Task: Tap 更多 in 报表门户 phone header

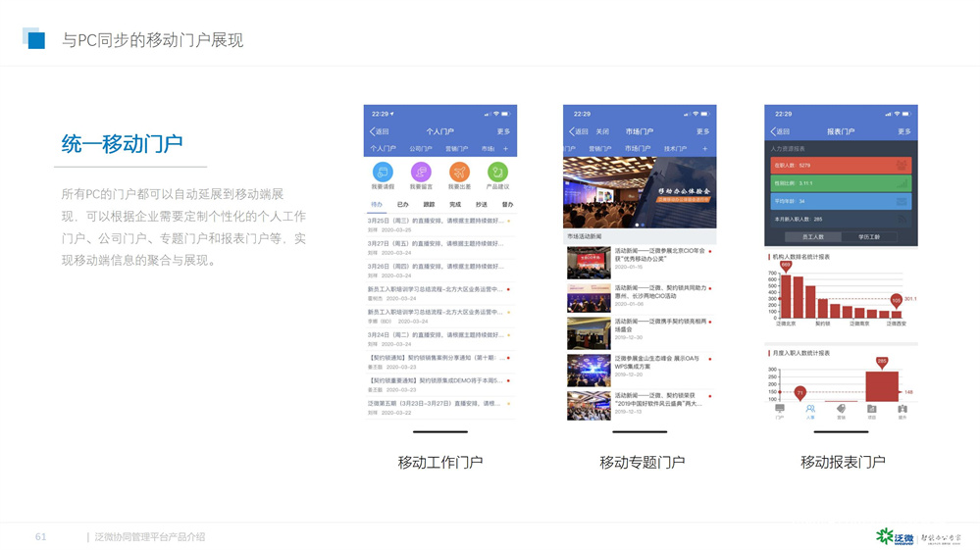Action: point(903,131)
